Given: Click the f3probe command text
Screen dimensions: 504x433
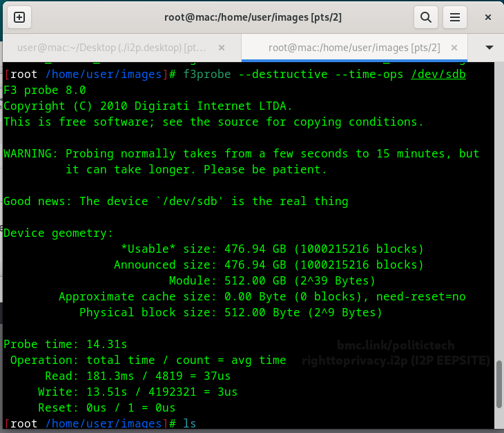Looking at the screenshot, I should pos(211,74).
